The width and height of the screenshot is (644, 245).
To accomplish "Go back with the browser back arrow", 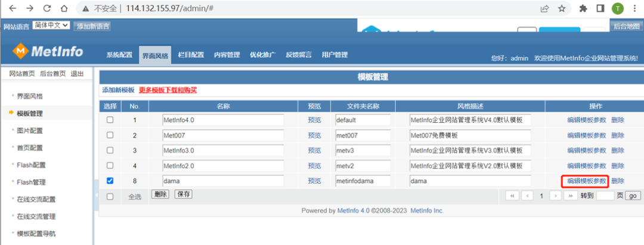I will pos(13,8).
